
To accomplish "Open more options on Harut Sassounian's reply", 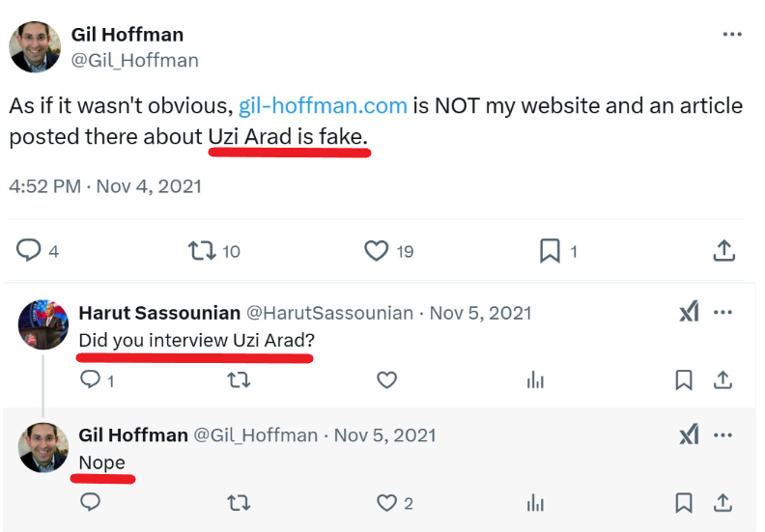I will click(x=722, y=313).
